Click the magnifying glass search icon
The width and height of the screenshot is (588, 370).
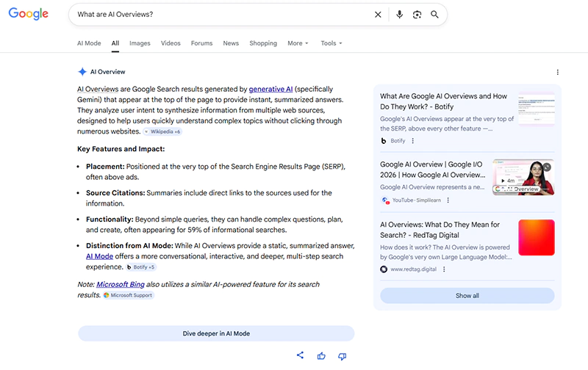coord(434,15)
